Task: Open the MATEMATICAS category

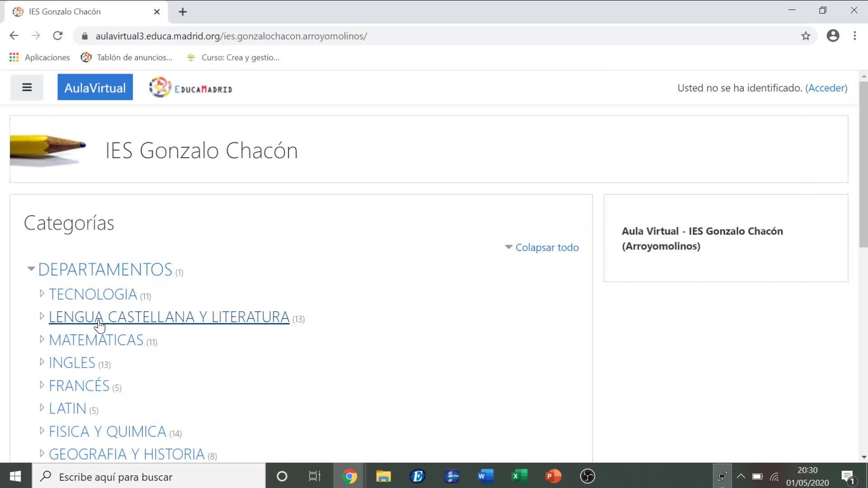Action: pyautogui.click(x=96, y=340)
